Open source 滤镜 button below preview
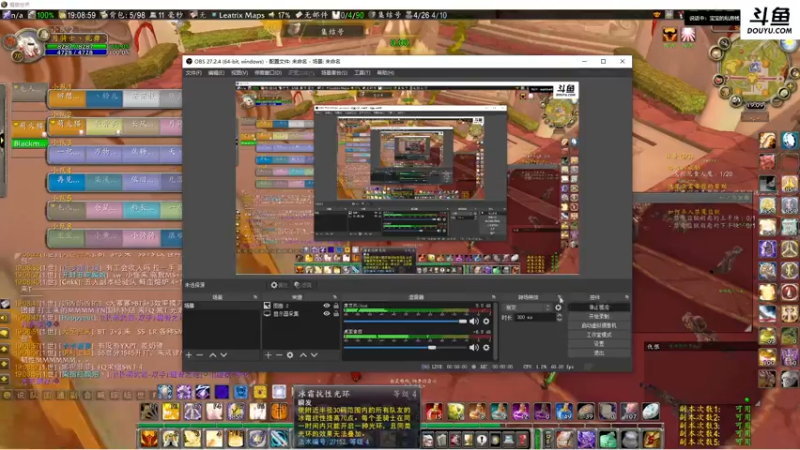 (x=303, y=285)
